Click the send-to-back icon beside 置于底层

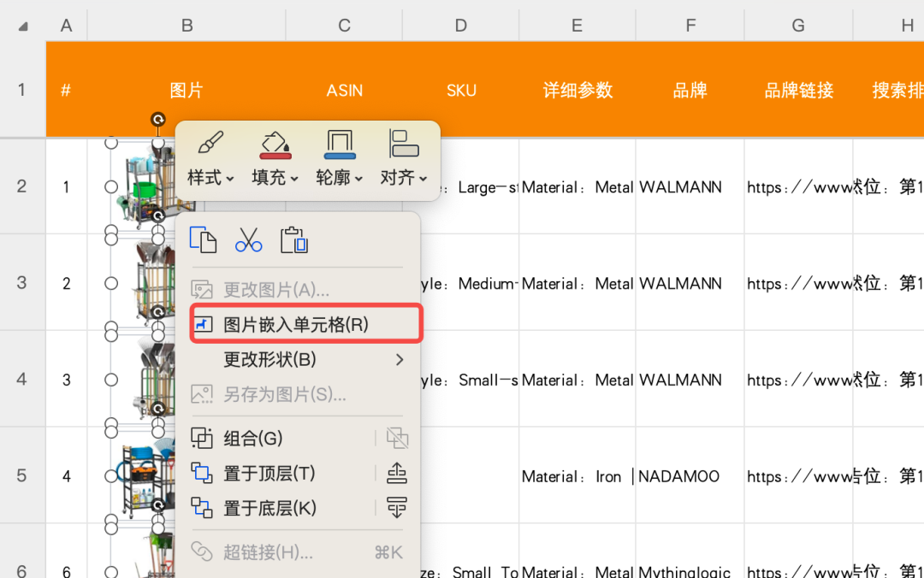click(x=396, y=507)
